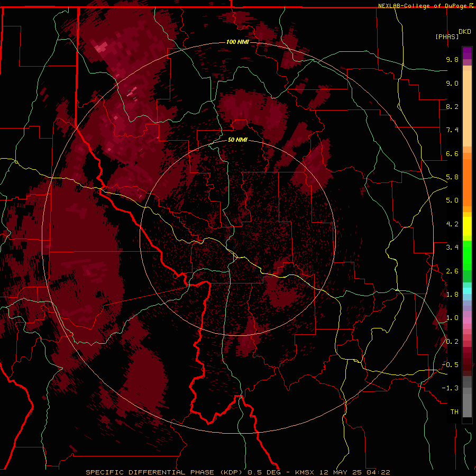Image resolution: width=476 pixels, height=476 pixels.
Task: Click the 7.4 value on the color scale
Action: click(x=452, y=130)
